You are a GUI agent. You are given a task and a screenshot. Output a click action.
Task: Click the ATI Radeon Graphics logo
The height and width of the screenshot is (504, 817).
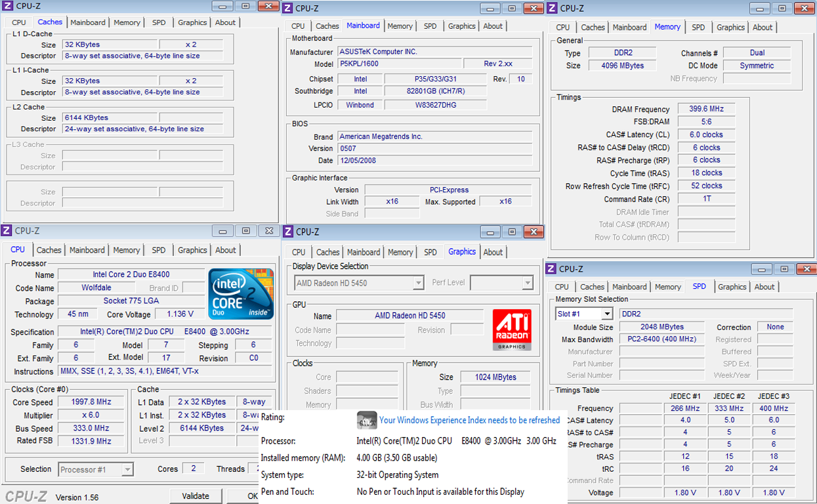512,330
